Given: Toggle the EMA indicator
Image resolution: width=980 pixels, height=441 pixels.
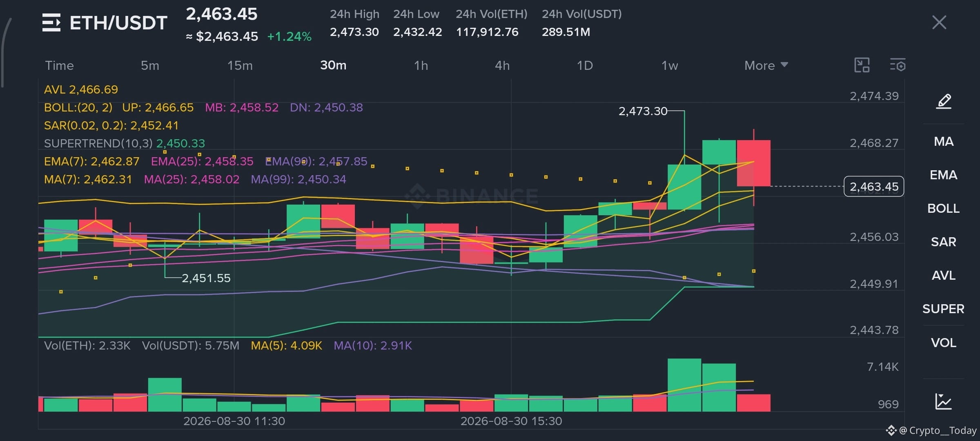Looking at the screenshot, I should pyautogui.click(x=944, y=175).
